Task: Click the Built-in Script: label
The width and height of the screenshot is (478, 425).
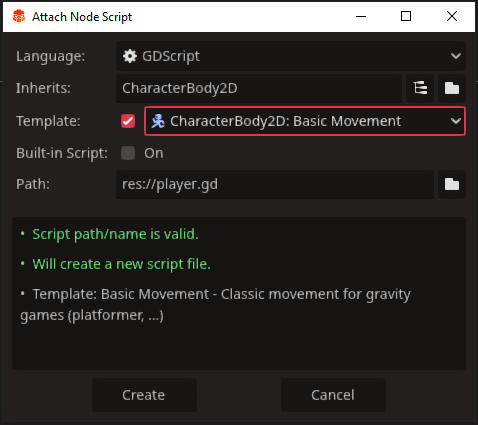Action: point(62,153)
